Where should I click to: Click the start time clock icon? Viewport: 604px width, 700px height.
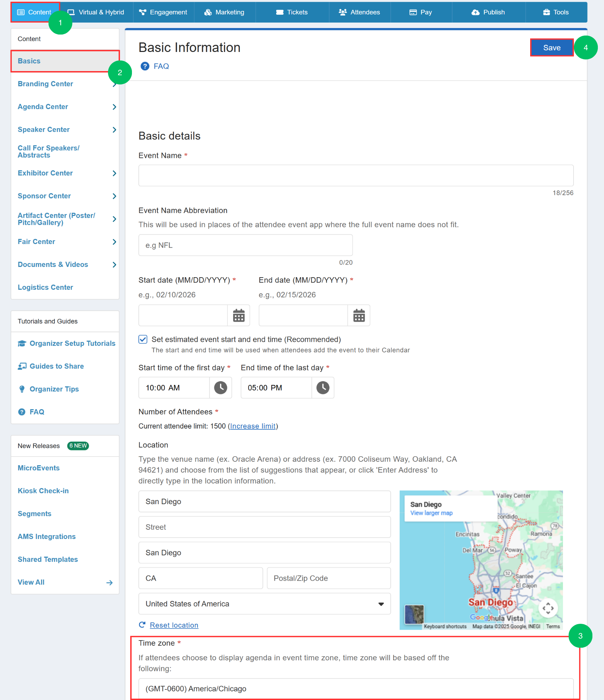(220, 388)
